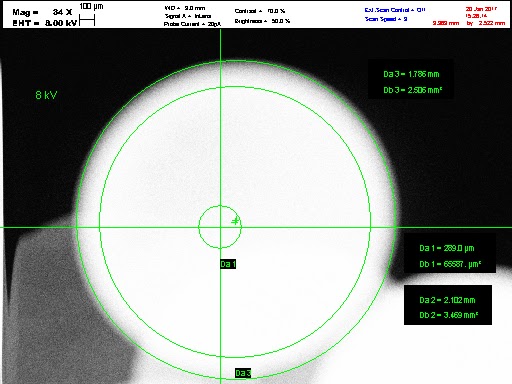Viewport: 512px width, 384px height.
Task: Click the 'EHT = 8.00 kV' readout
Action: click(45, 23)
